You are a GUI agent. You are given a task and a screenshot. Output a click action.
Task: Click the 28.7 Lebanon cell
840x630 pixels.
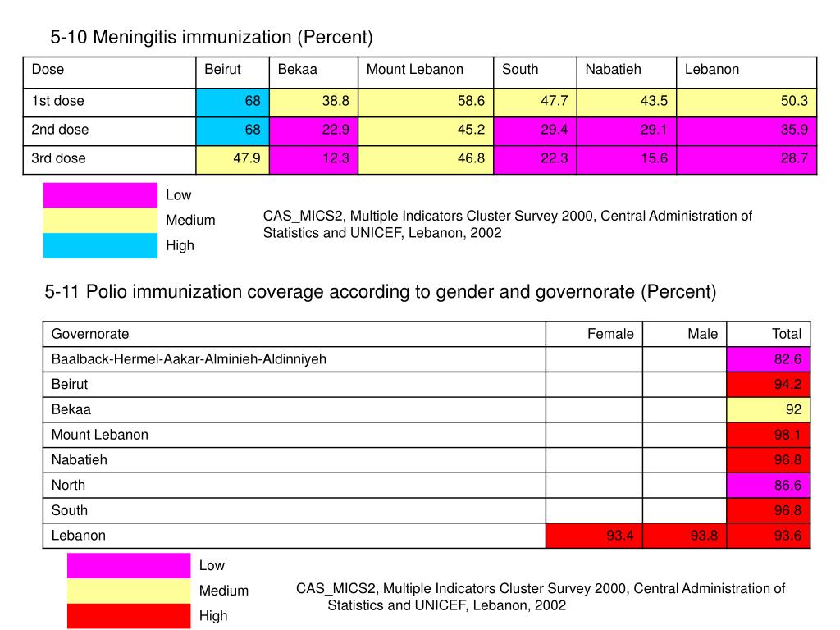tap(746, 160)
